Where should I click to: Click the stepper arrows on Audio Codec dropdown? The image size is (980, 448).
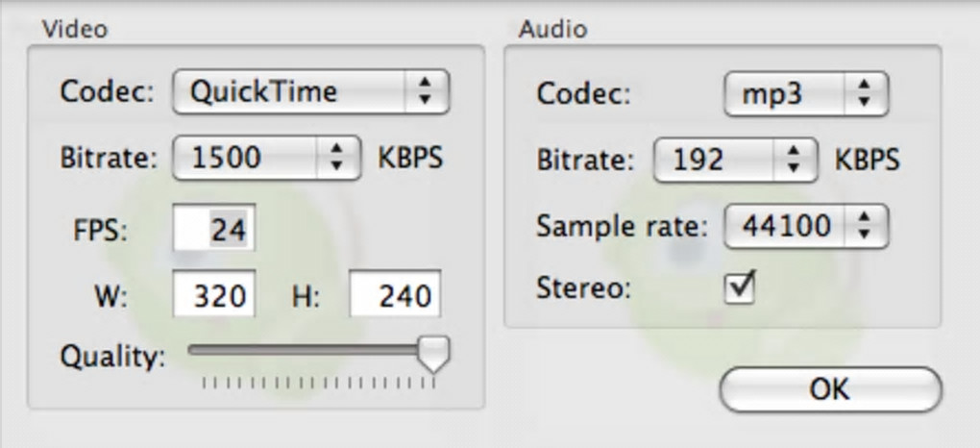click(864, 93)
